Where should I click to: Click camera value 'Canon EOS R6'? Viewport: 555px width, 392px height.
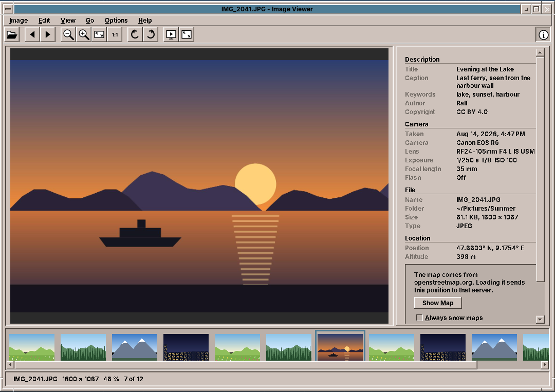(477, 143)
